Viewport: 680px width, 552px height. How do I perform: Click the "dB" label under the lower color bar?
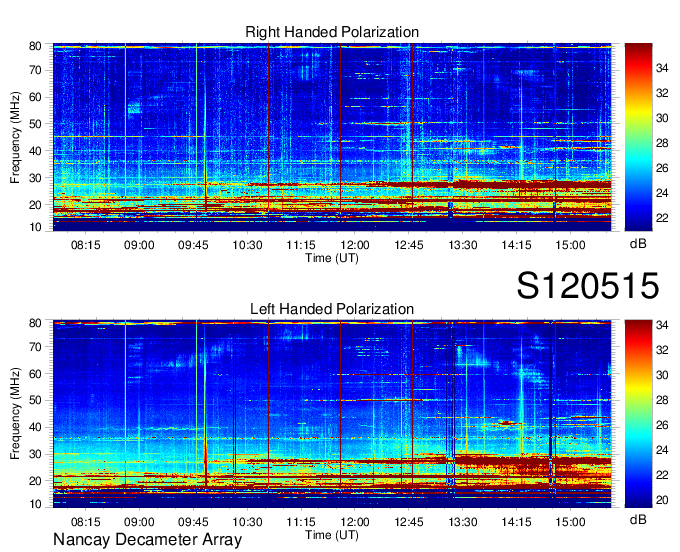pos(638,520)
